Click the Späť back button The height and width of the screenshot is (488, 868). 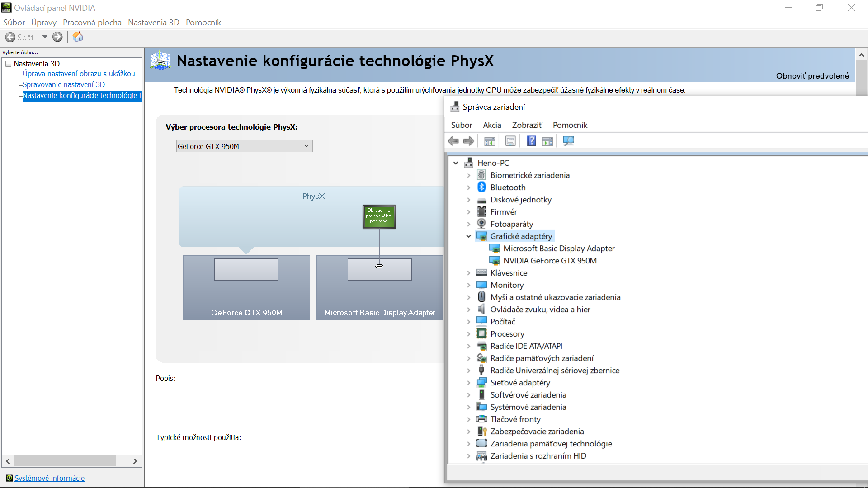tap(20, 37)
